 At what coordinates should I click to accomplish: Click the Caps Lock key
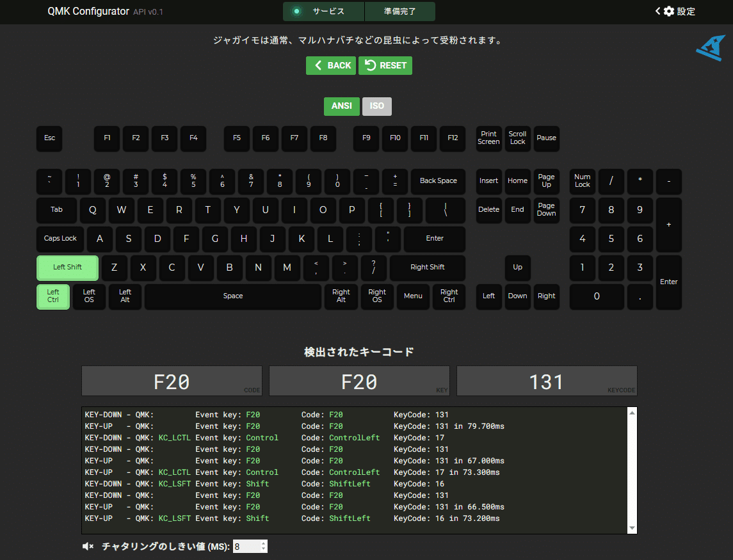click(60, 238)
